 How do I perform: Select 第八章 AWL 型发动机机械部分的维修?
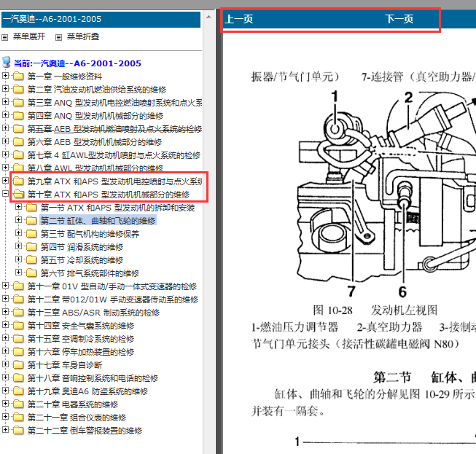coord(95,168)
